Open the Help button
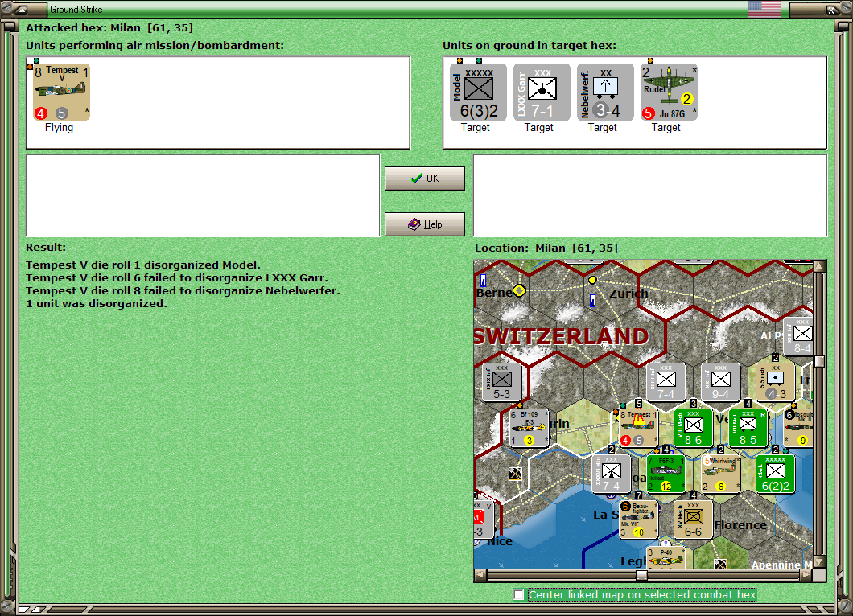 pyautogui.click(x=425, y=224)
